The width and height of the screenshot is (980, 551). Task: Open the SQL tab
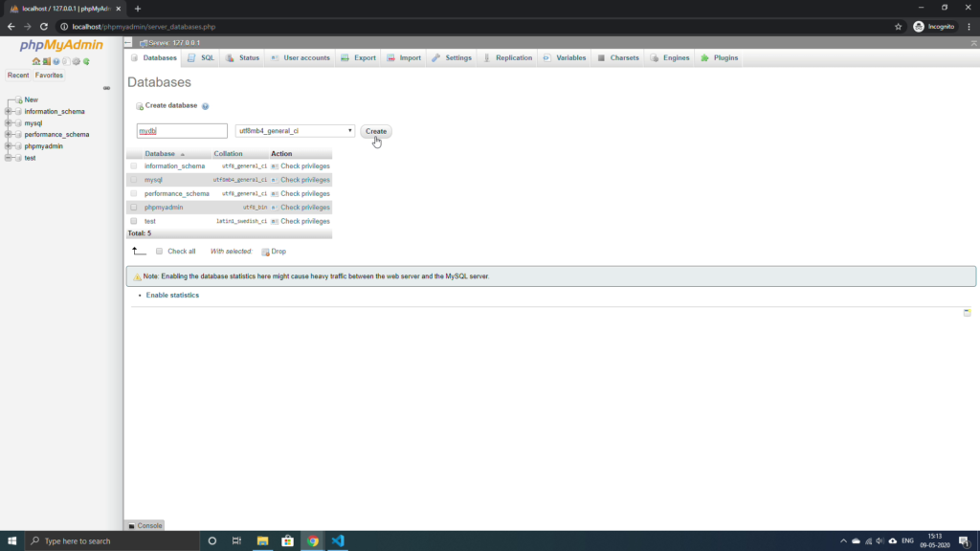click(201, 58)
